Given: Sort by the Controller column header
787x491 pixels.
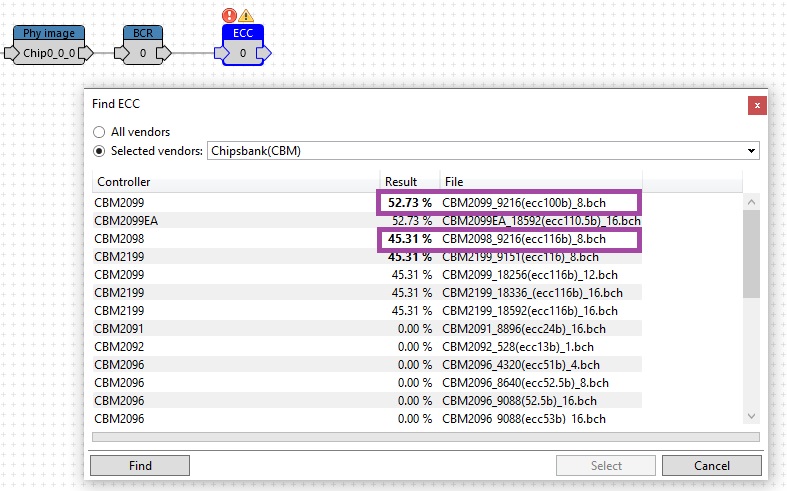Looking at the screenshot, I should tap(236, 182).
